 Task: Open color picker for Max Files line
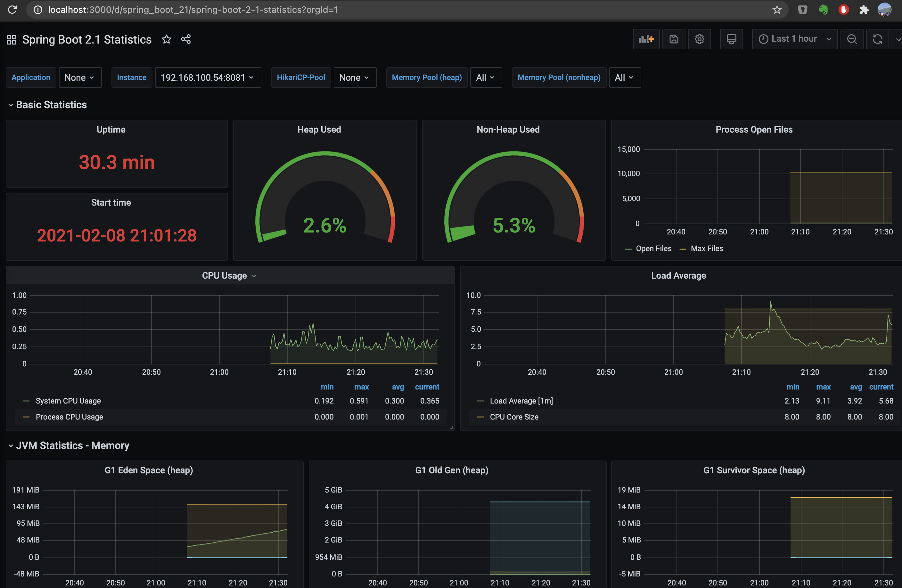[x=683, y=249]
